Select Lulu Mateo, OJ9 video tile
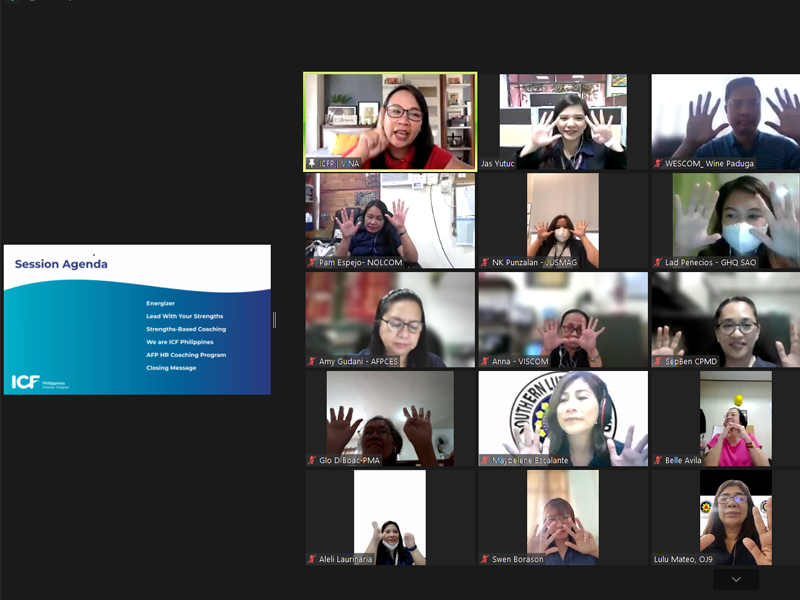Viewport: 800px width, 600px height. [x=735, y=517]
